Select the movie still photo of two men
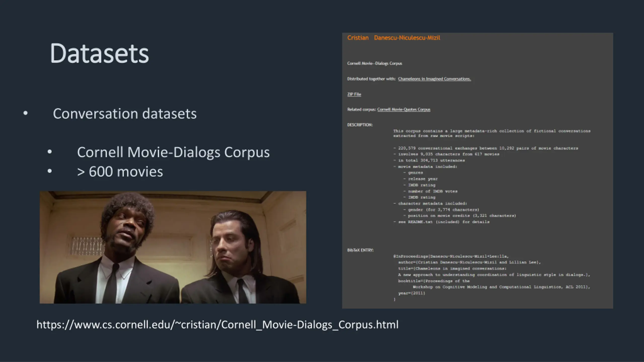This screenshot has width=644, height=362. click(x=173, y=247)
